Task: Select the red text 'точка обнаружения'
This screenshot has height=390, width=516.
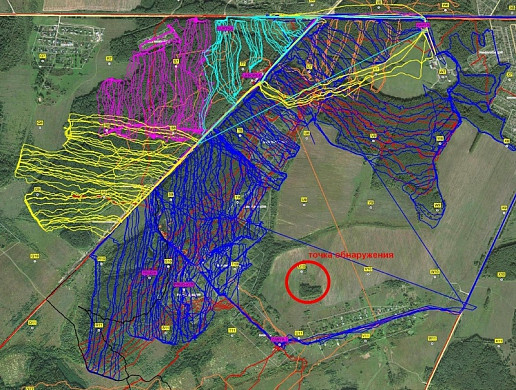Action: (351, 255)
